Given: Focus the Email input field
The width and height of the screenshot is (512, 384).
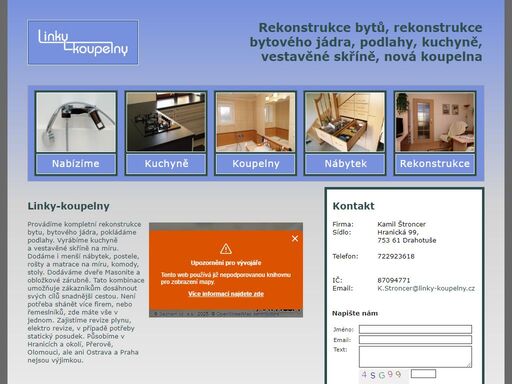Looking at the screenshot, I should [x=415, y=340].
